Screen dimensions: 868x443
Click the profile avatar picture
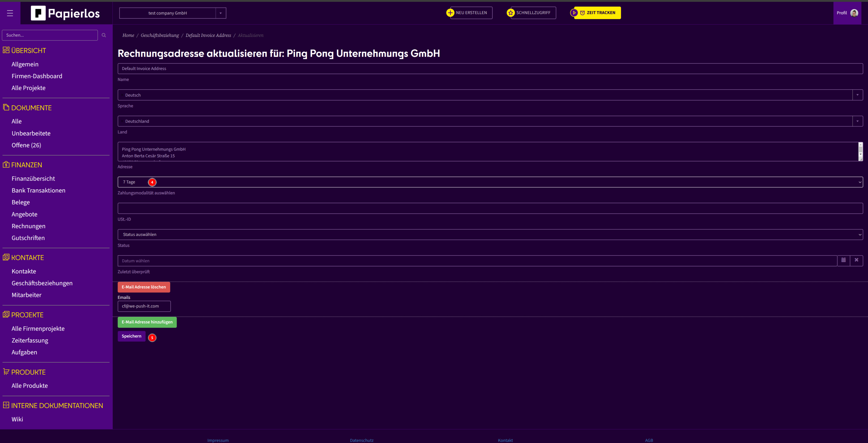coord(854,13)
